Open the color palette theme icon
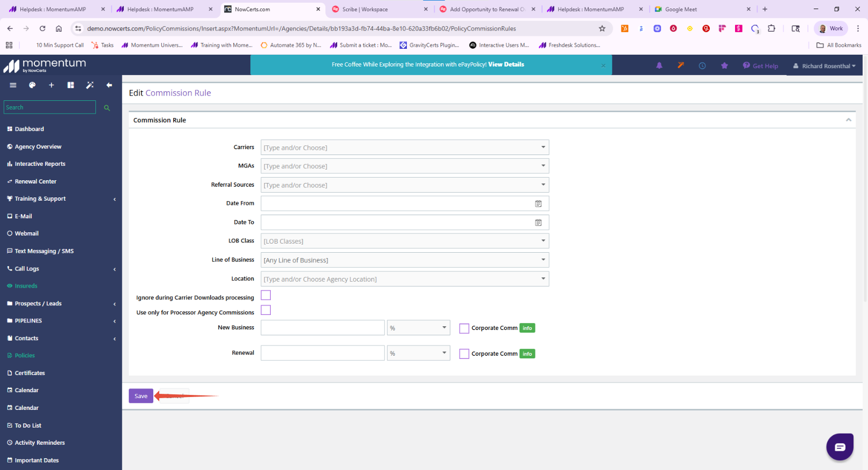This screenshot has height=470, width=868. (32, 85)
